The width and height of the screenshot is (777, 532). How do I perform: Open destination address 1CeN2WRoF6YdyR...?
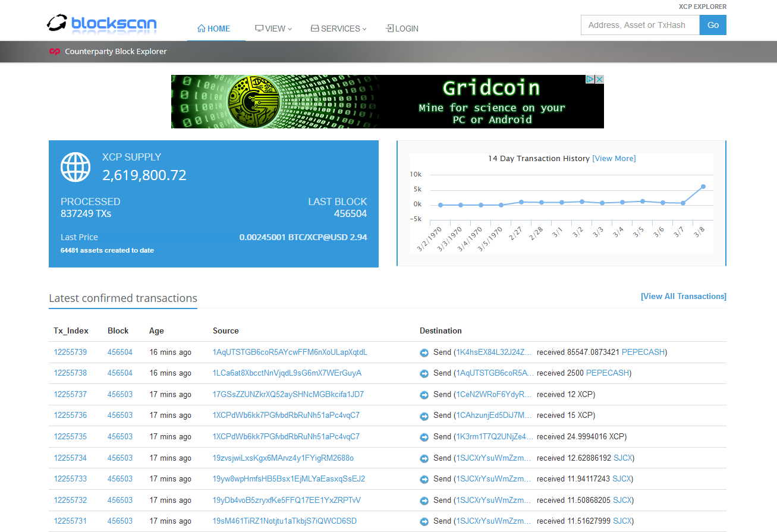pyautogui.click(x=495, y=394)
